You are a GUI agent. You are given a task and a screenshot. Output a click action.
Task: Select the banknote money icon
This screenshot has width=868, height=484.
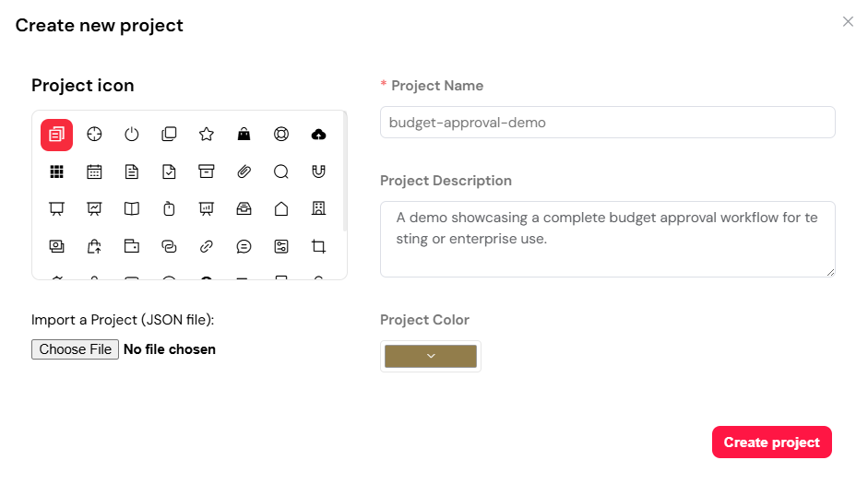tap(56, 246)
